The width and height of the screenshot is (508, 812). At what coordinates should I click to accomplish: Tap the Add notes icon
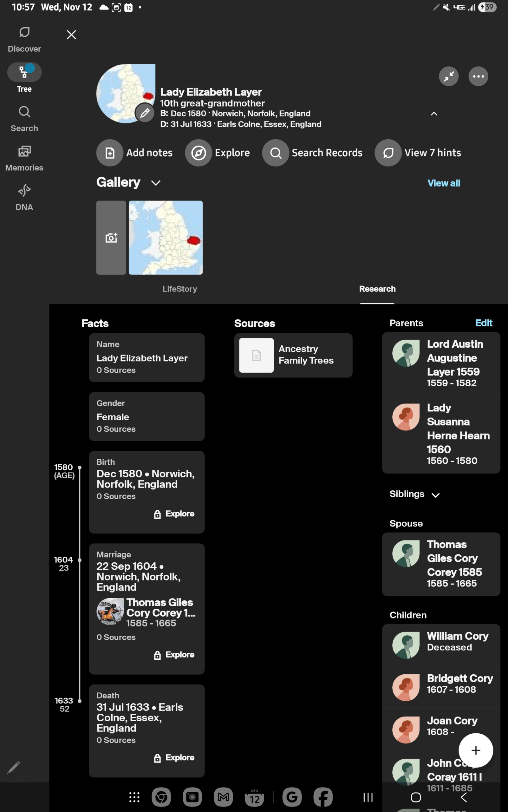(x=110, y=153)
